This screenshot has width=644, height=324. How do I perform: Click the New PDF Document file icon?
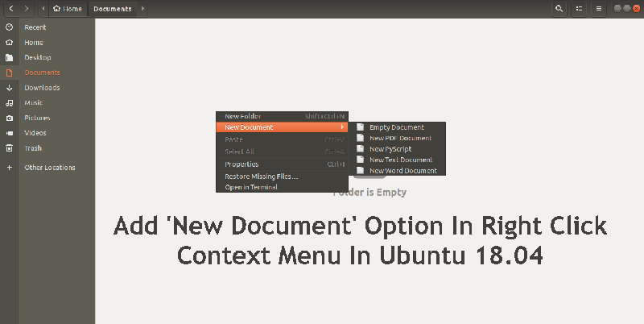coord(360,138)
